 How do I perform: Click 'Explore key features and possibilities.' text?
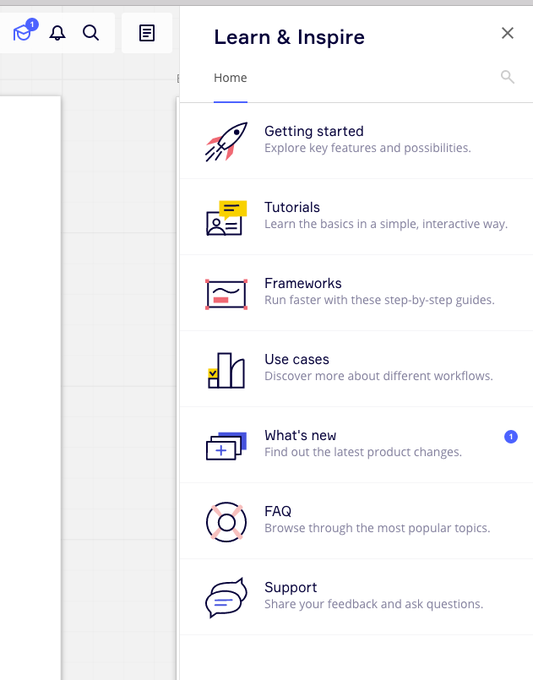pos(368,148)
